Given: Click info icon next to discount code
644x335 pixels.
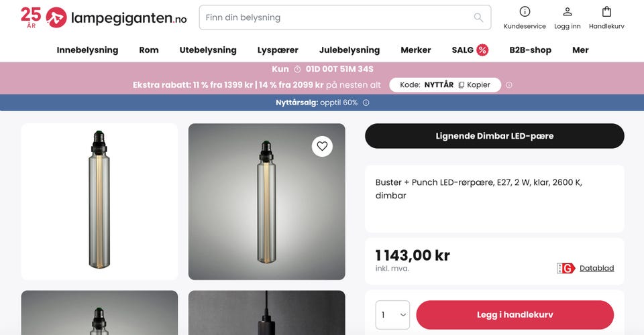Looking at the screenshot, I should [508, 85].
